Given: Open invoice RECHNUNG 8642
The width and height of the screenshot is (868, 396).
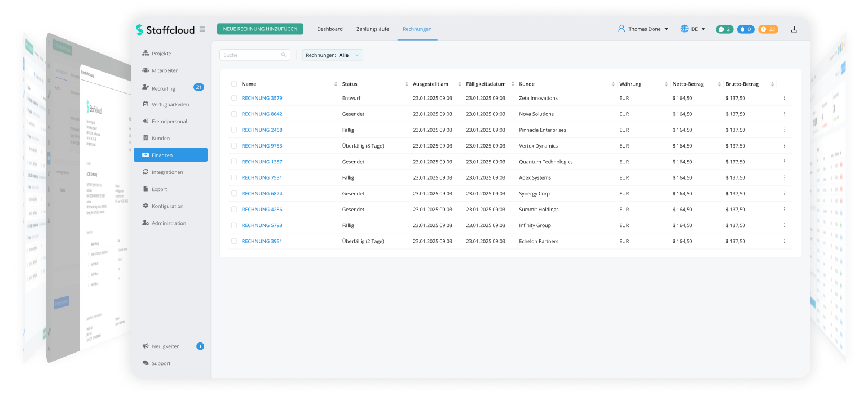Looking at the screenshot, I should 262,114.
